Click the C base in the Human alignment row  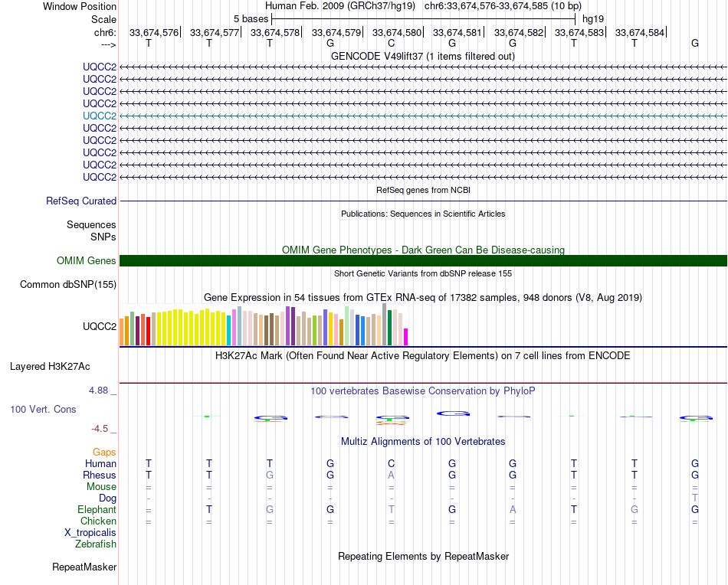(392, 463)
